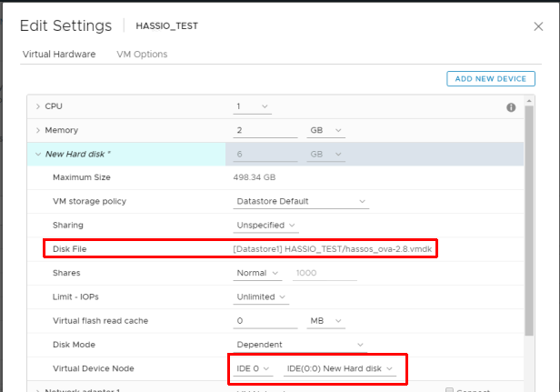The image size is (560, 392).
Task: Expand the CPU section
Action: (x=38, y=106)
